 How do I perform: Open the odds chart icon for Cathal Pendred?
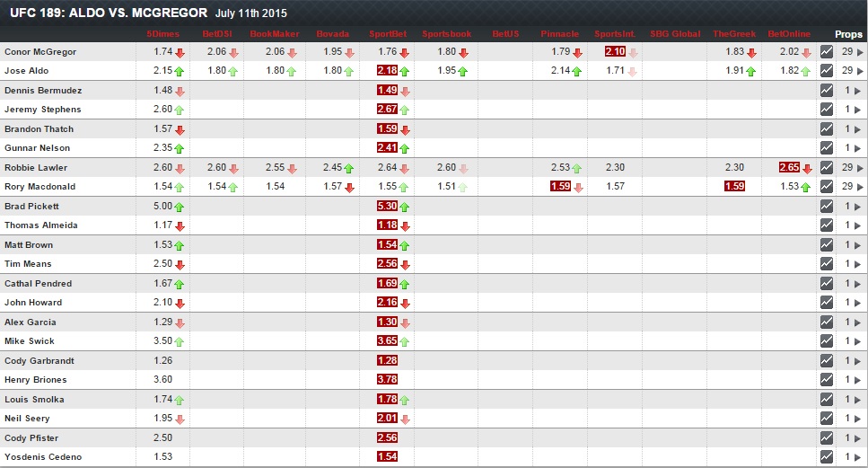click(827, 283)
